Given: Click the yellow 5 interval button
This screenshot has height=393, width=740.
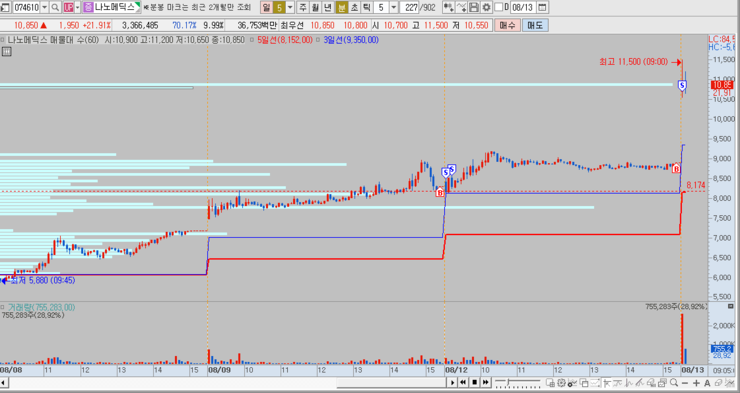Looking at the screenshot, I should pyautogui.click(x=279, y=7).
